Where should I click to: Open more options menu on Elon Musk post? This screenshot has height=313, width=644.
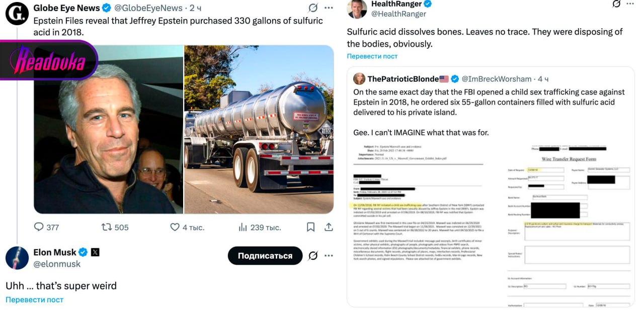click(329, 256)
